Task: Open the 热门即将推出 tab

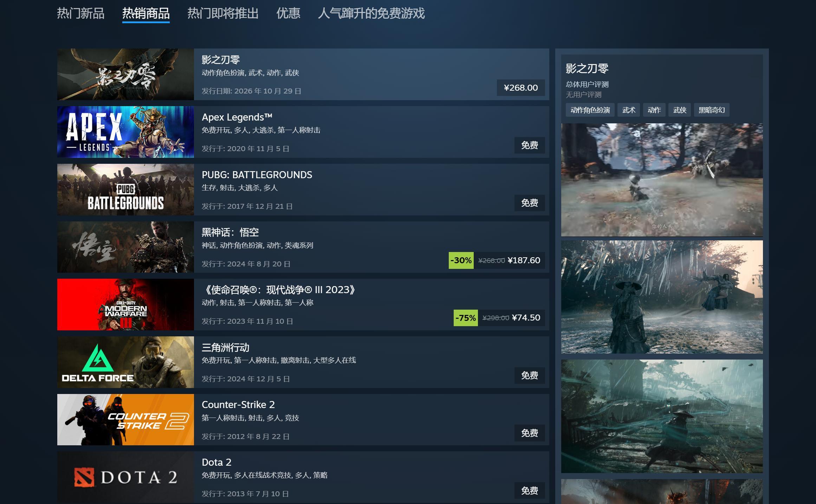Action: click(223, 13)
